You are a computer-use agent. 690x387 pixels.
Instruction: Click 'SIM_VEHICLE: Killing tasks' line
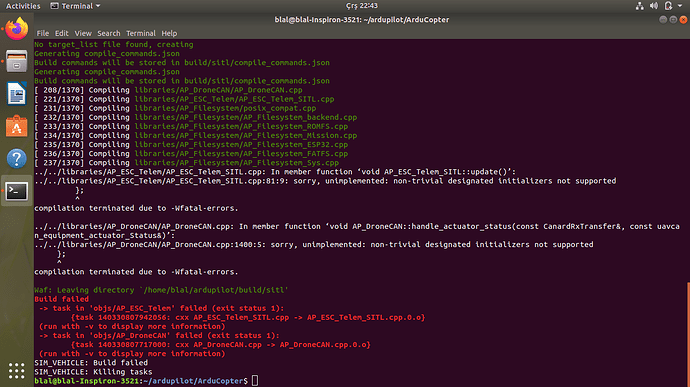(93, 372)
